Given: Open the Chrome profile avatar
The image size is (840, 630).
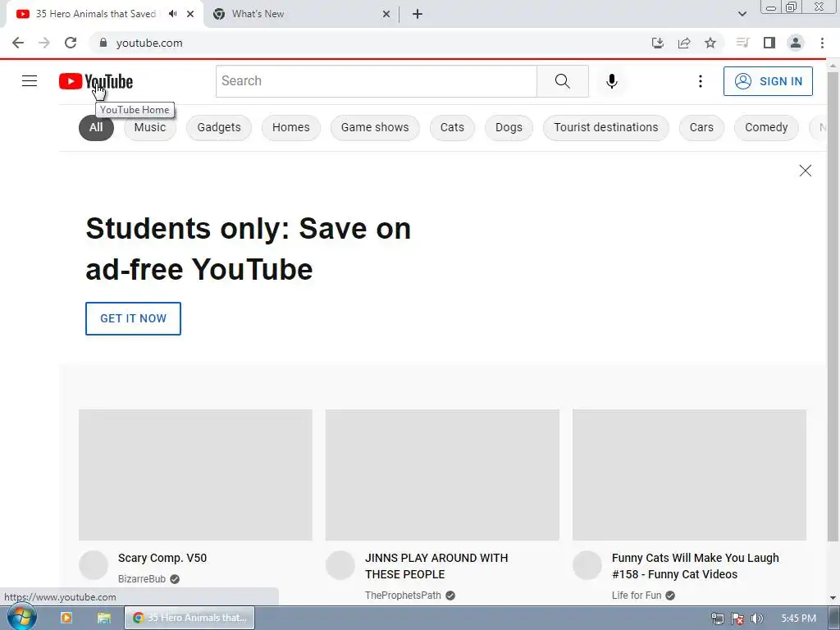Looking at the screenshot, I should (796, 43).
